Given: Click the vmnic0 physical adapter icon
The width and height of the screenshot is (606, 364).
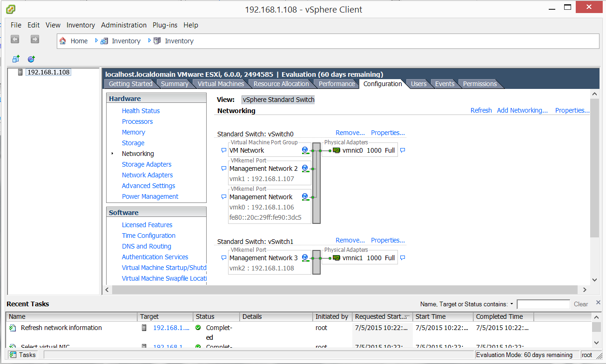Looking at the screenshot, I should (337, 150).
